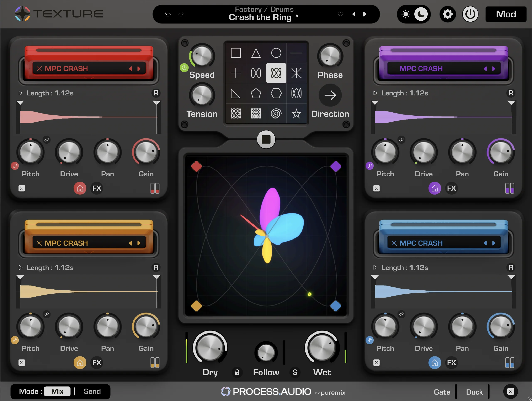
Task: Click the red sampler Gain knob
Action: coord(146,152)
